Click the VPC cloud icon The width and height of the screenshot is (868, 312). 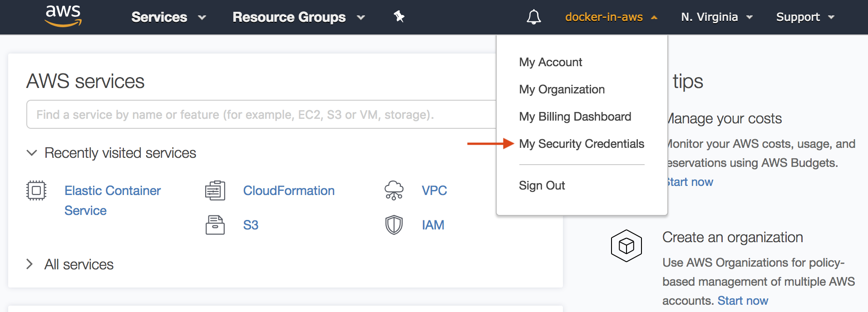click(x=394, y=190)
